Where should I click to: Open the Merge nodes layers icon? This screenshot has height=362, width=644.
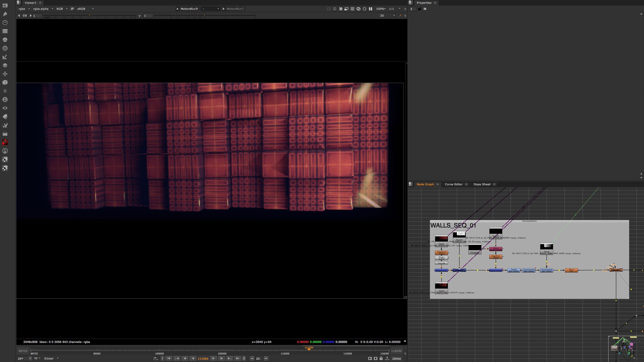point(5,65)
